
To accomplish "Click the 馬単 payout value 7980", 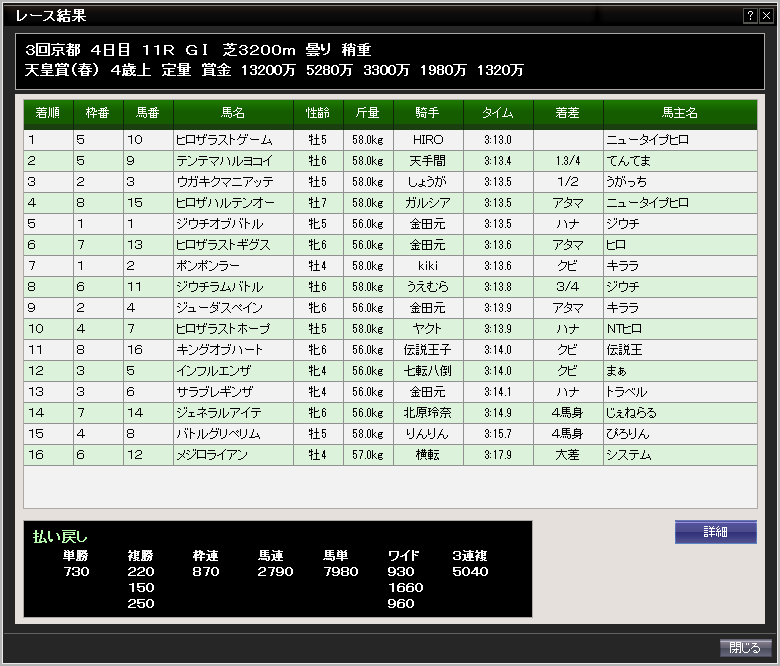I will coord(341,571).
